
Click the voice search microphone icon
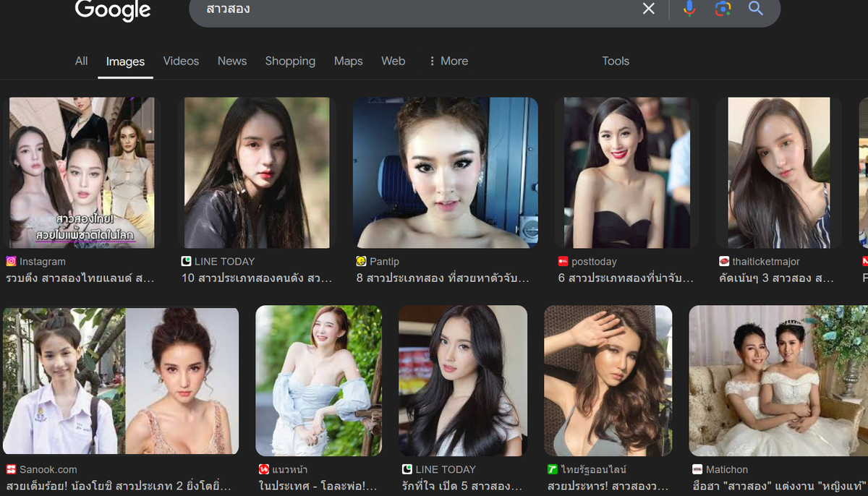689,9
